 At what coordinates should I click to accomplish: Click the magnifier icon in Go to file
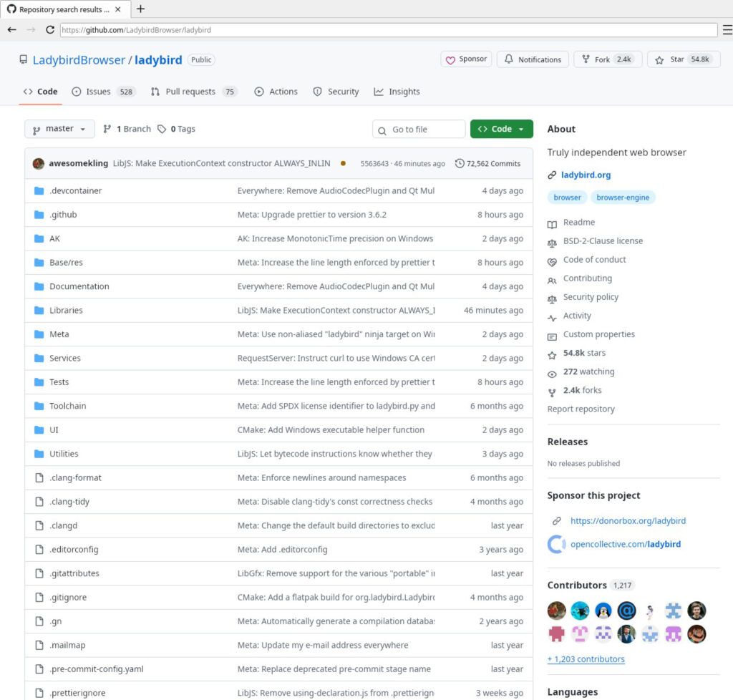click(382, 131)
